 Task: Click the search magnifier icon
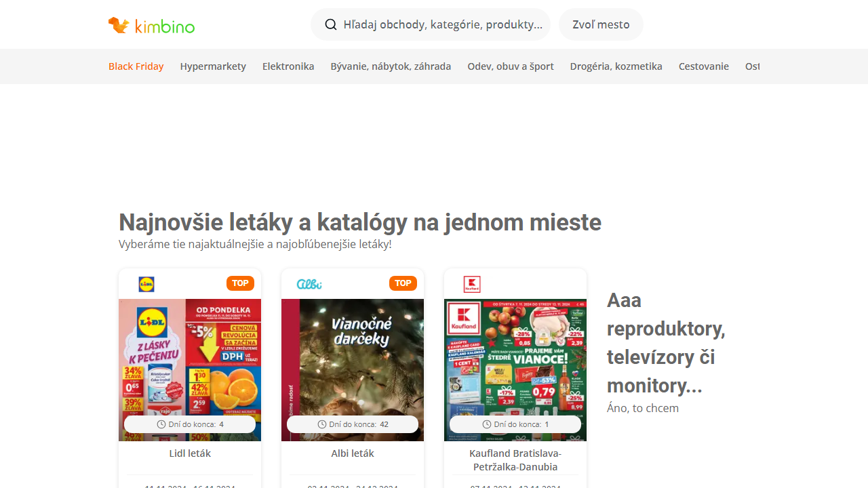coord(331,24)
